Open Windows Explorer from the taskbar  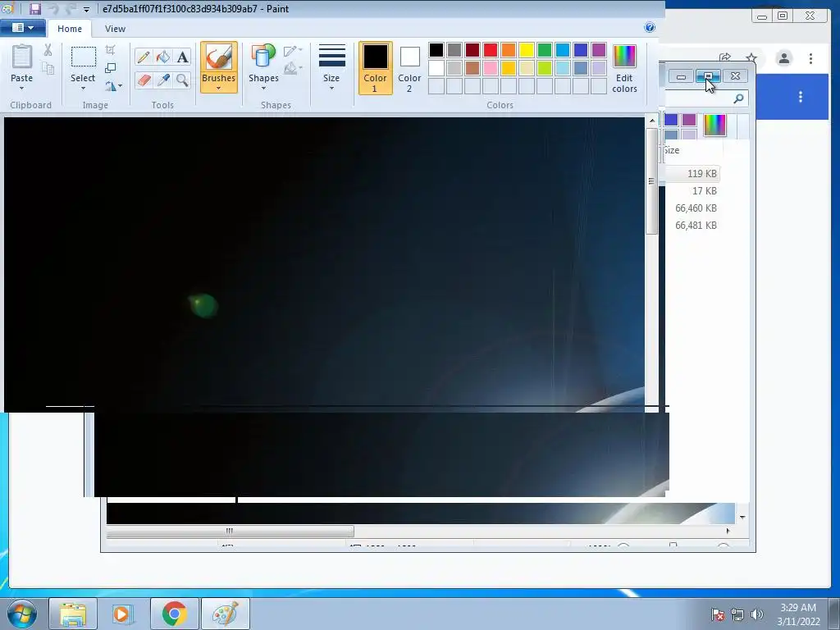click(73, 614)
